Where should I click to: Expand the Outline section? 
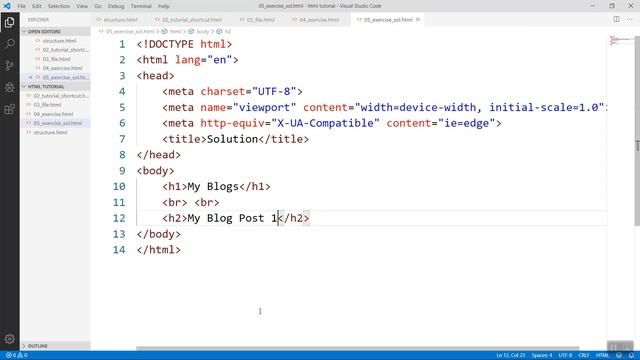pyautogui.click(x=55, y=346)
